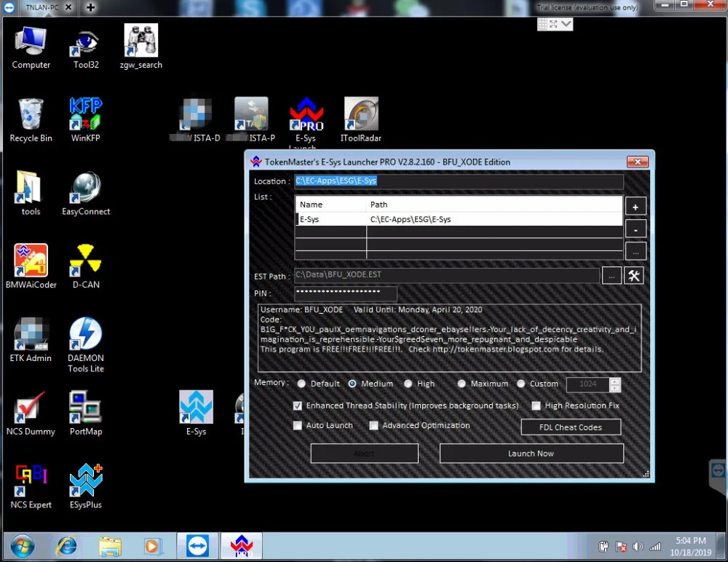Open FDL Cheat Codes

571,427
